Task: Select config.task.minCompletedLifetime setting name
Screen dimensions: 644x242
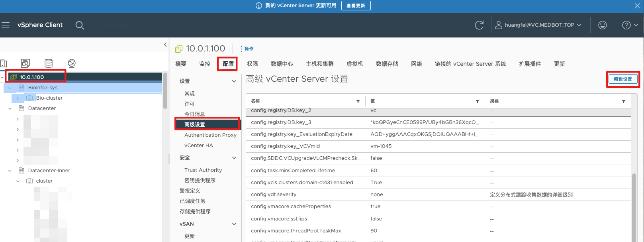Action: (293, 171)
